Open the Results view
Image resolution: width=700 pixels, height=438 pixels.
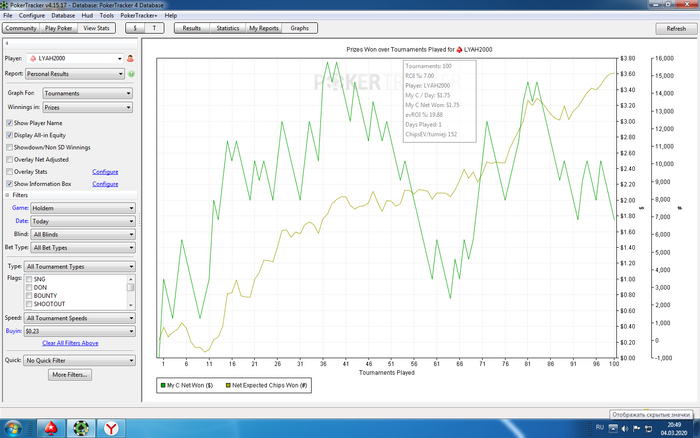pos(192,28)
